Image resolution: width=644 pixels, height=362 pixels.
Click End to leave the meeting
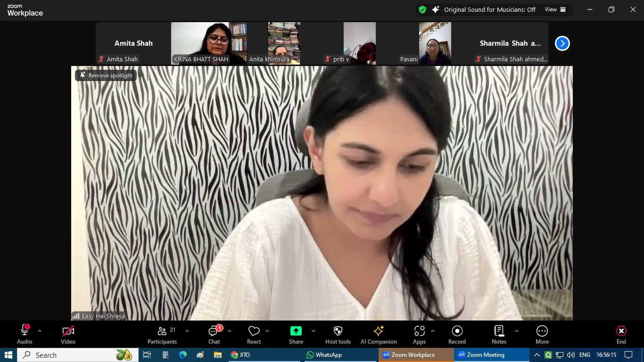click(x=621, y=334)
